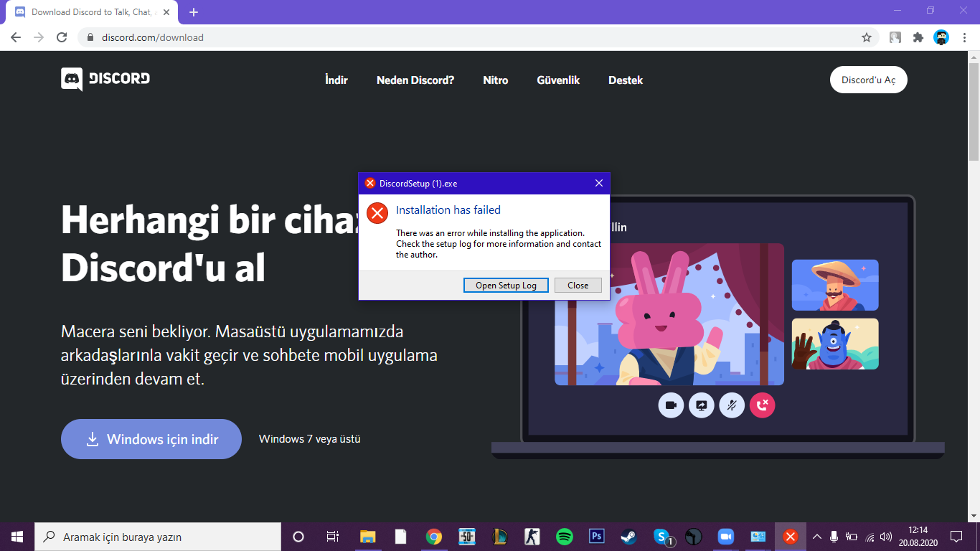The width and height of the screenshot is (980, 551).
Task: Click the Discord logo in the page header
Action: click(x=105, y=80)
